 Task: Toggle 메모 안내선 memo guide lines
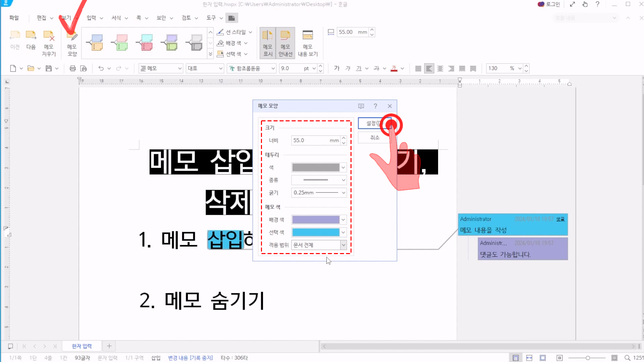[x=285, y=43]
